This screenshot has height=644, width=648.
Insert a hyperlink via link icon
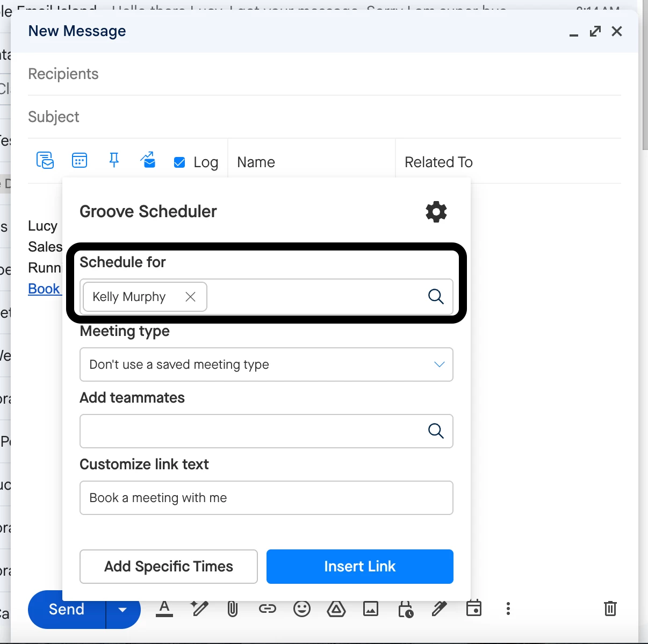(x=267, y=609)
